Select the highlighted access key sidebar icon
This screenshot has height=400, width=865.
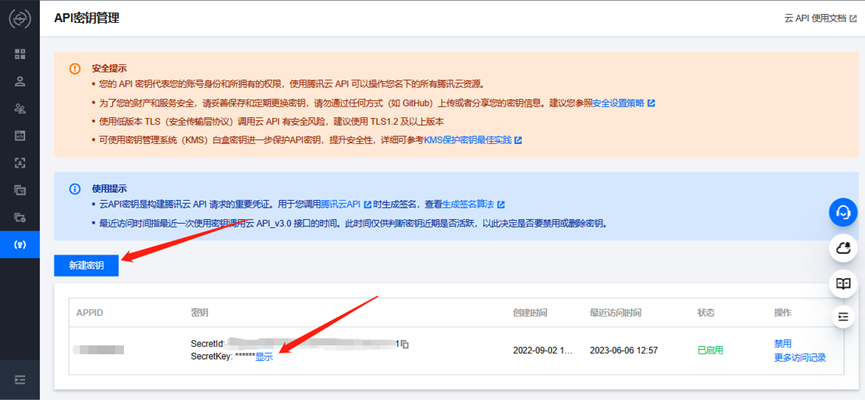[x=20, y=244]
